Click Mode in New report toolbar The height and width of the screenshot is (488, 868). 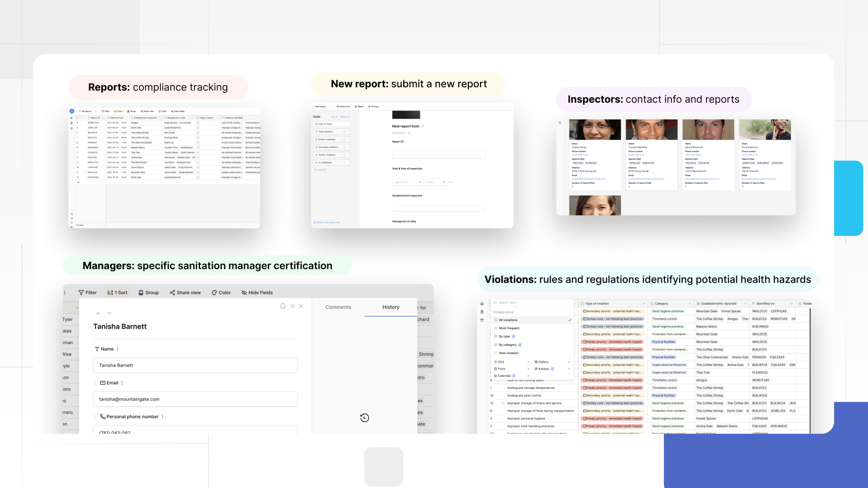point(359,106)
